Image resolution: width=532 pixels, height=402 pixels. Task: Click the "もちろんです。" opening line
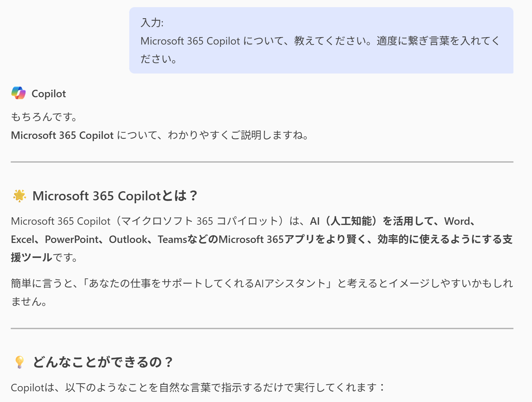44,117
